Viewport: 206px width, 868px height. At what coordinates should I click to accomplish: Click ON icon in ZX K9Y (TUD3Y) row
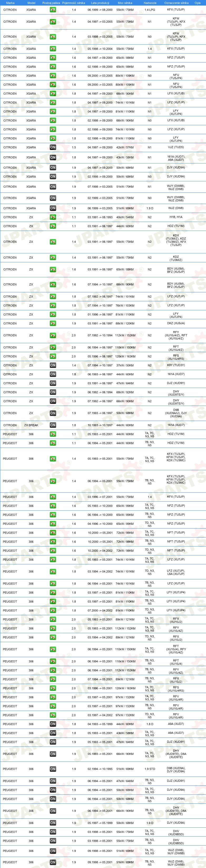tap(53, 365)
